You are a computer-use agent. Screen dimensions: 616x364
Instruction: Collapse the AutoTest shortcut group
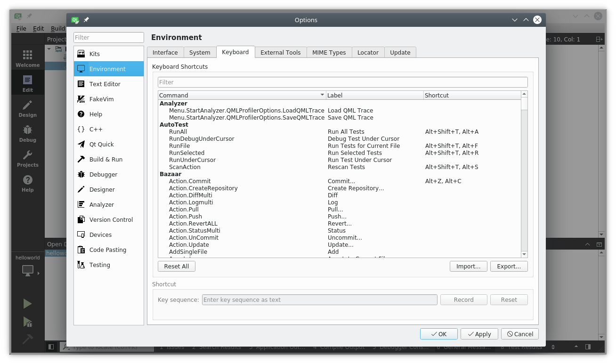pos(174,125)
